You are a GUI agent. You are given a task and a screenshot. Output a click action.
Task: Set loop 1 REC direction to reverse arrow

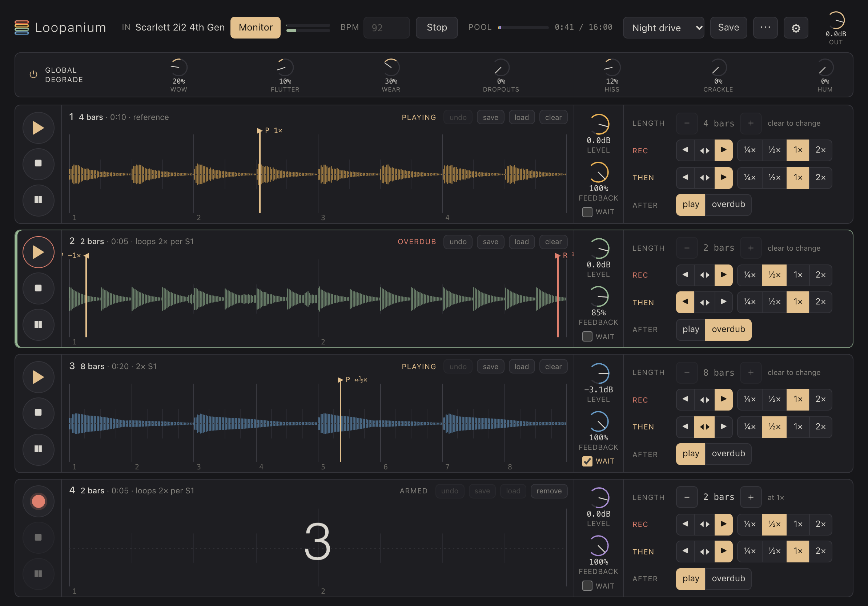(686, 150)
